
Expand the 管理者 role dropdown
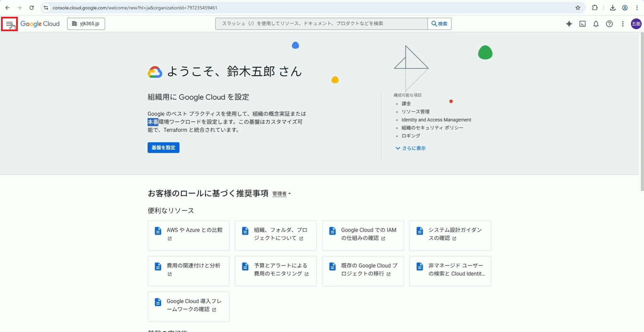tap(281, 194)
